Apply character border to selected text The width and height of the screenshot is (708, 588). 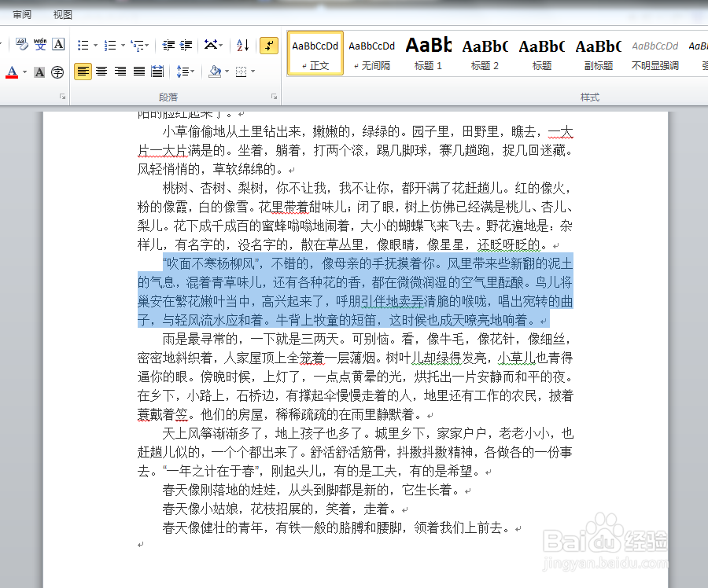(x=57, y=43)
